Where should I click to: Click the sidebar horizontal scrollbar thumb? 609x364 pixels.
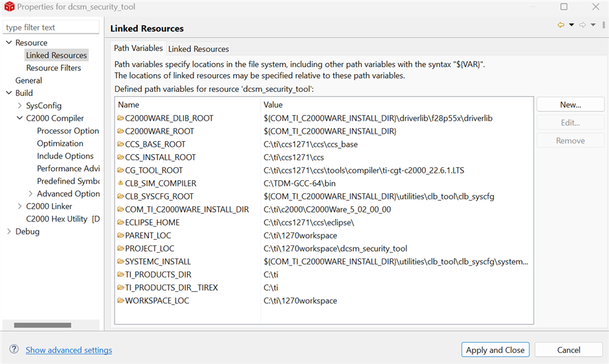pos(43,325)
